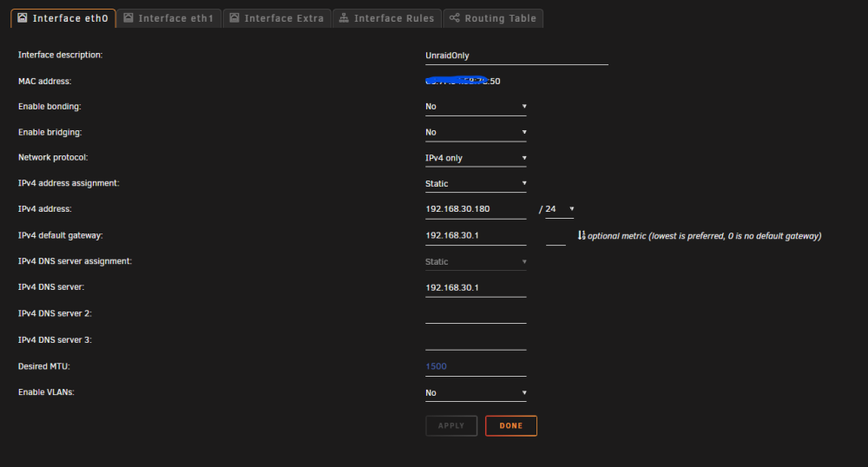Click the Desired MTU field
The image size is (868, 467).
coord(476,366)
